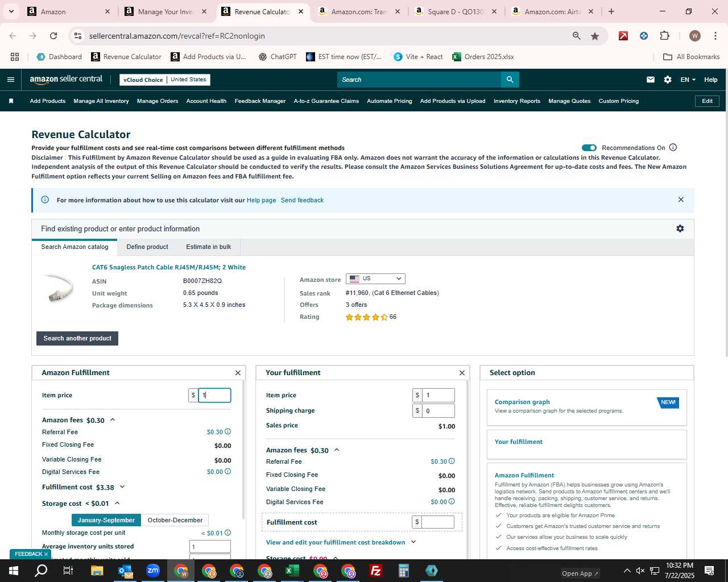
Task: Expand Fulfillment cost $3.38 section
Action: (122, 487)
